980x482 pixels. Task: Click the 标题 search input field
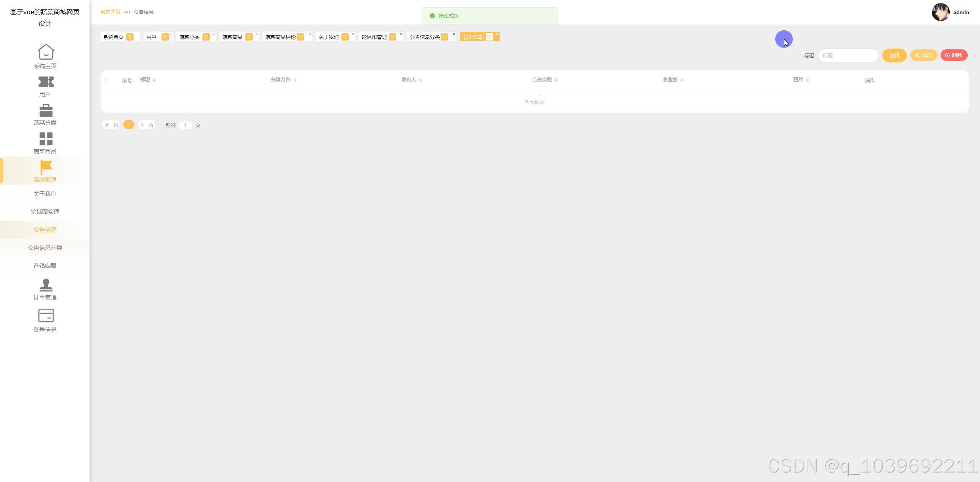pyautogui.click(x=848, y=55)
